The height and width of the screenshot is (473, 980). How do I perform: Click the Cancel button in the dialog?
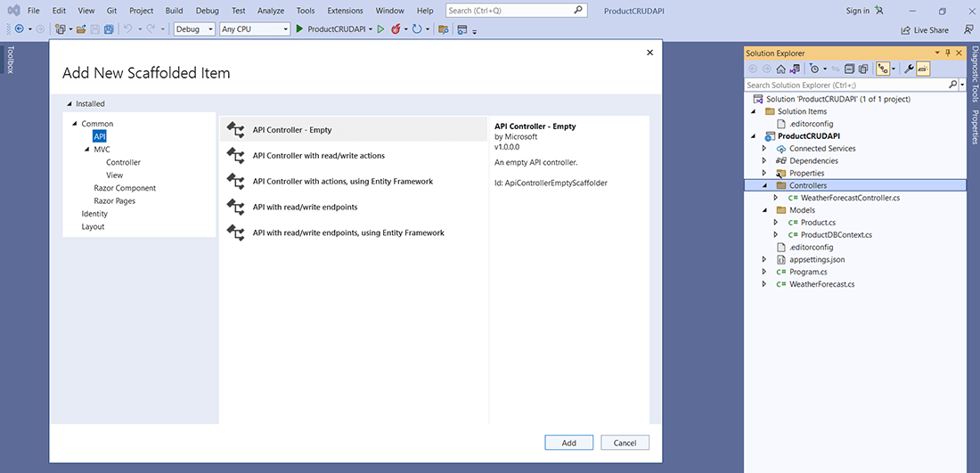click(x=625, y=443)
